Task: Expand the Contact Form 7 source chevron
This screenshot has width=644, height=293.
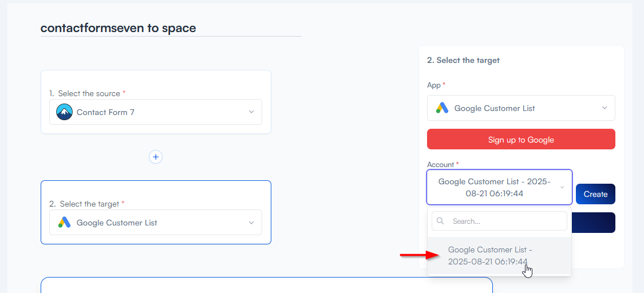Action: [x=251, y=112]
